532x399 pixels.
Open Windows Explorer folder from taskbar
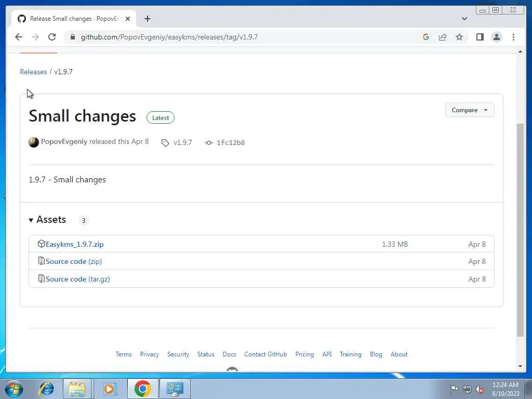77,389
